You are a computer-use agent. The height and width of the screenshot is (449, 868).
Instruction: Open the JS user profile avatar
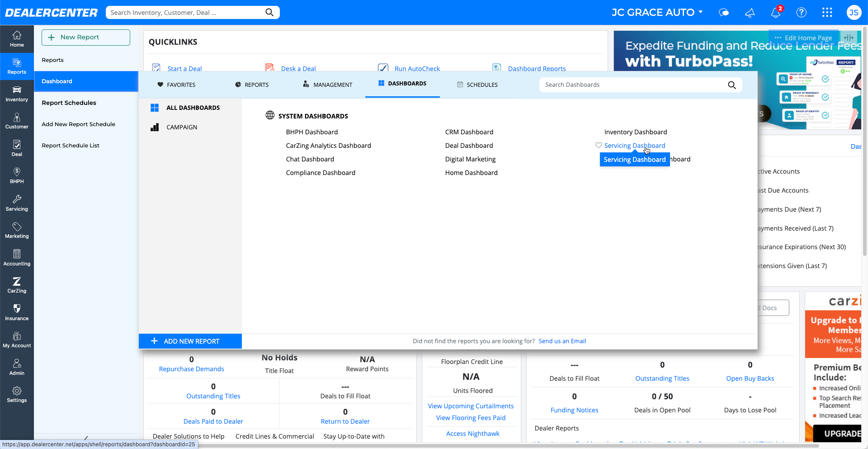click(854, 12)
